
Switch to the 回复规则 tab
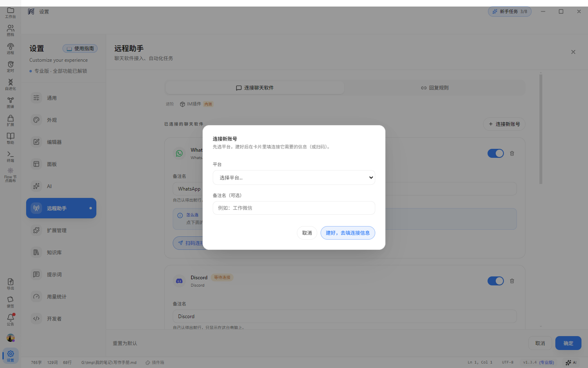tap(435, 88)
